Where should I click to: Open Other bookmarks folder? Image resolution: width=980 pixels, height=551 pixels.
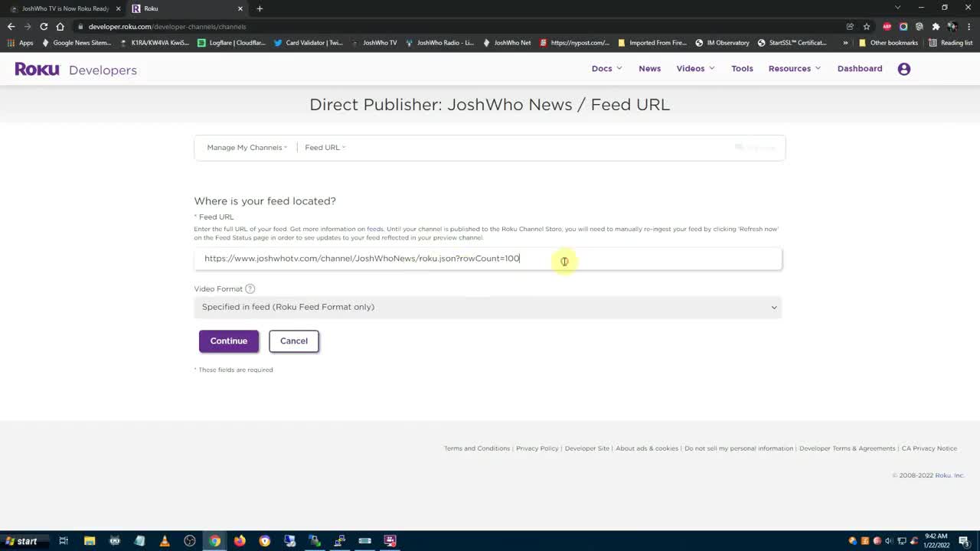pos(888,43)
